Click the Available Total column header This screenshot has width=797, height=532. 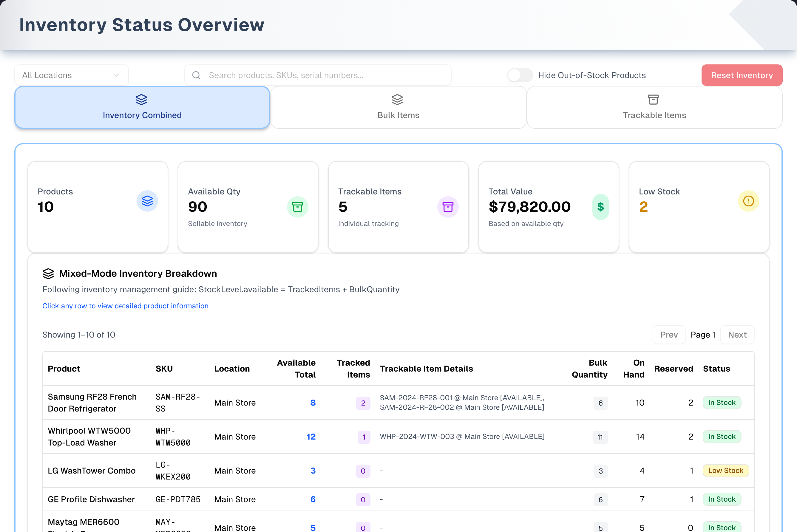(x=296, y=369)
